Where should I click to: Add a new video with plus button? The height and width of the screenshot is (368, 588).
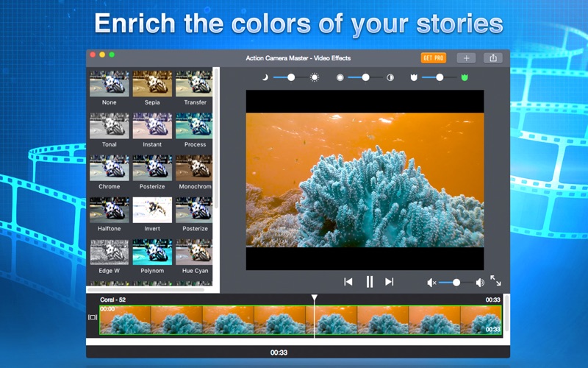pos(466,58)
